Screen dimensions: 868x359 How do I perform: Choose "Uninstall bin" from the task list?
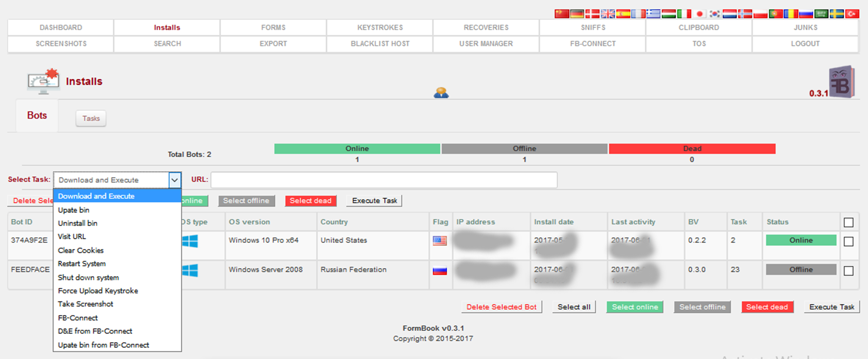tap(117, 223)
